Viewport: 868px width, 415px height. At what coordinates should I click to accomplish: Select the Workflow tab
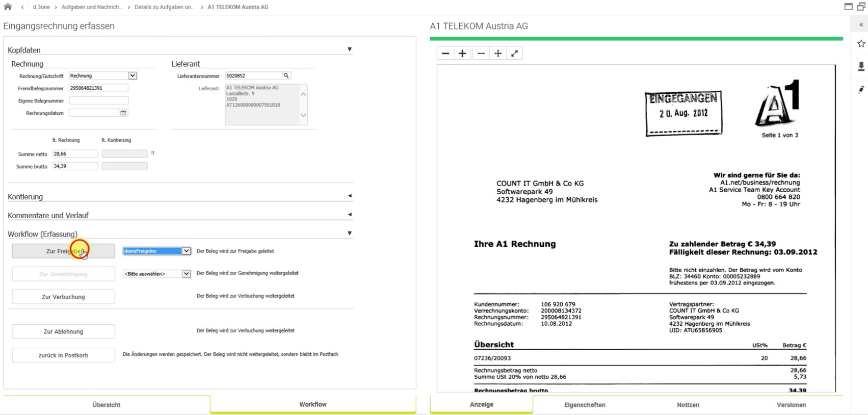pos(313,404)
